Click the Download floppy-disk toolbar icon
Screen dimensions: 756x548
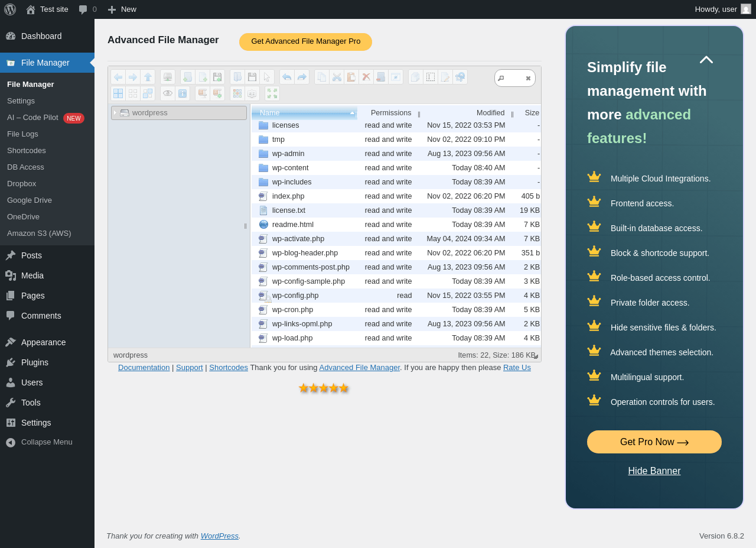pyautogui.click(x=252, y=77)
